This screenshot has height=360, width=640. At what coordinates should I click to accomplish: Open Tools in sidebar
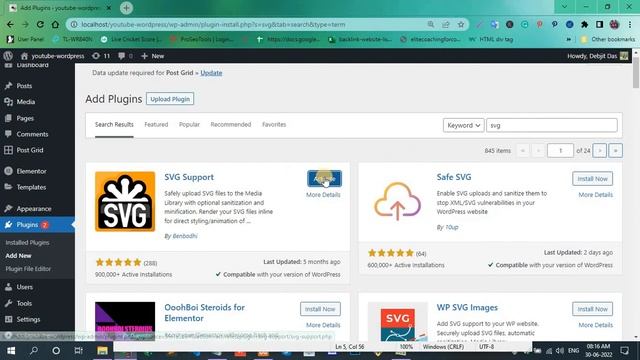point(24,303)
